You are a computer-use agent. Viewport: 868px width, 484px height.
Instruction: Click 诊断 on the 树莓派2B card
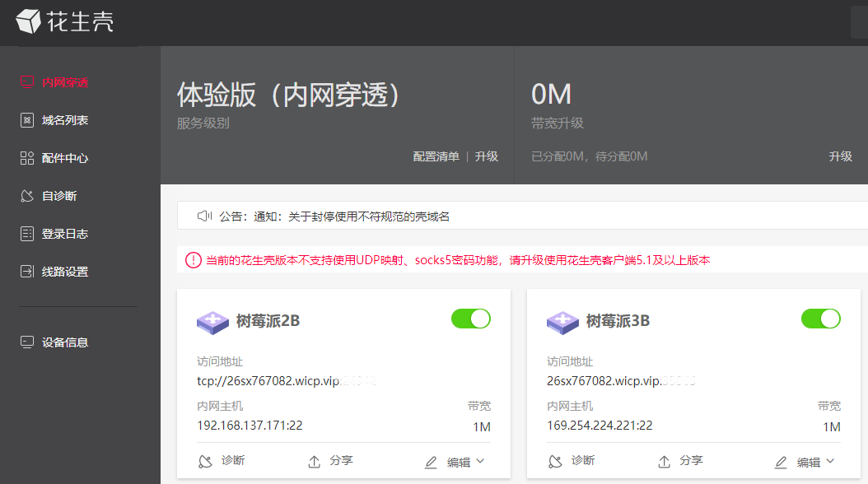233,460
